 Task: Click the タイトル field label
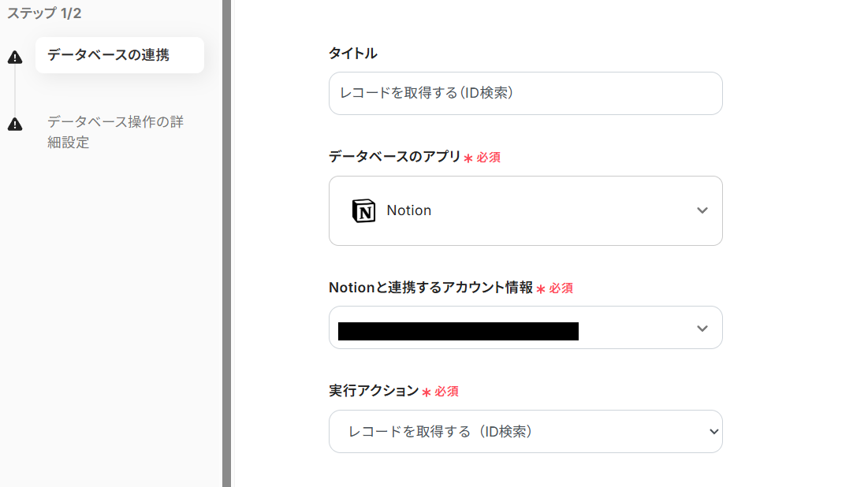[x=352, y=53]
